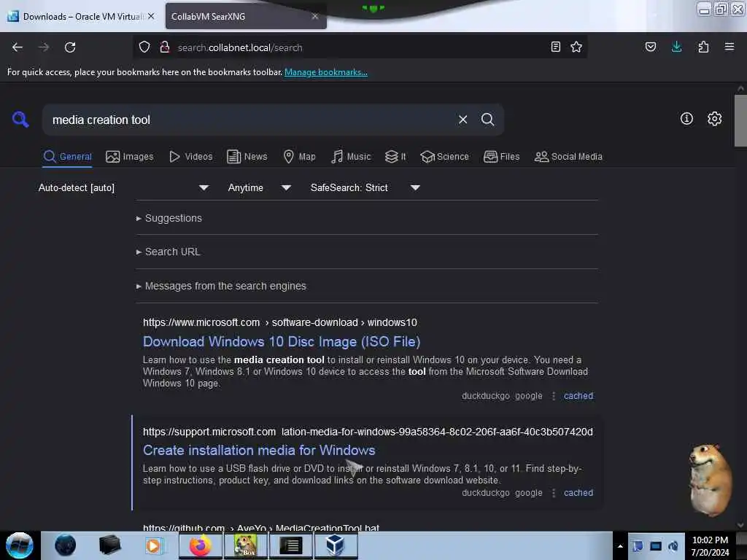Close the Downloads Oracle VM tab
The image size is (747, 560).
coord(151,16)
